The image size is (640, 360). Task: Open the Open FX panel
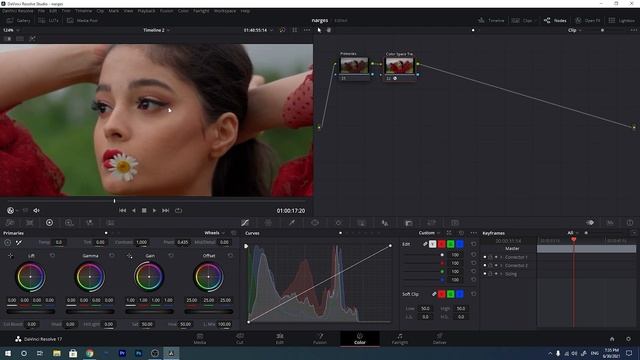588,20
